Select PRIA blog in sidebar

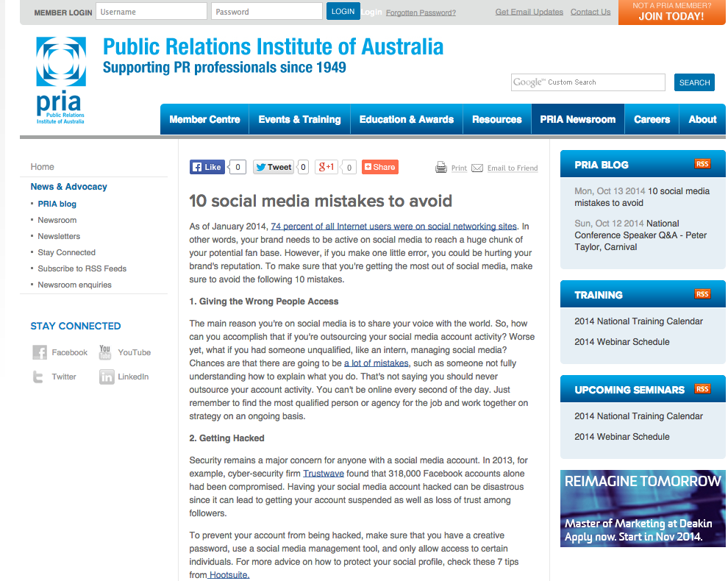(x=57, y=204)
